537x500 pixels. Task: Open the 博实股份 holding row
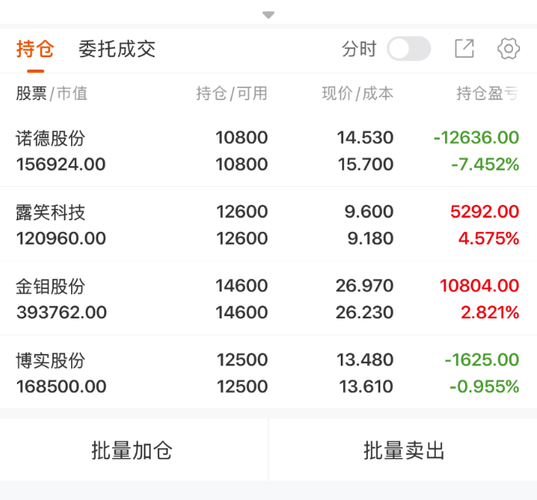(268, 373)
